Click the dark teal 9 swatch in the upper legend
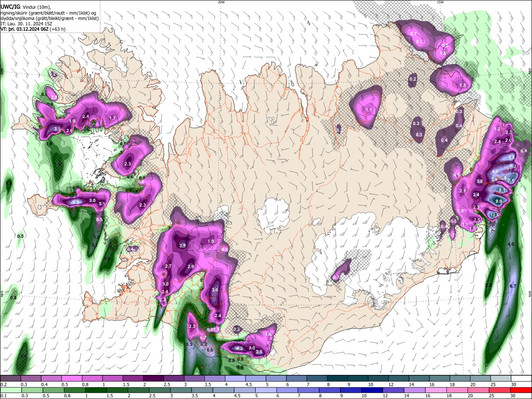Image resolution: width=532 pixels, height=399 pixels. 358,378
